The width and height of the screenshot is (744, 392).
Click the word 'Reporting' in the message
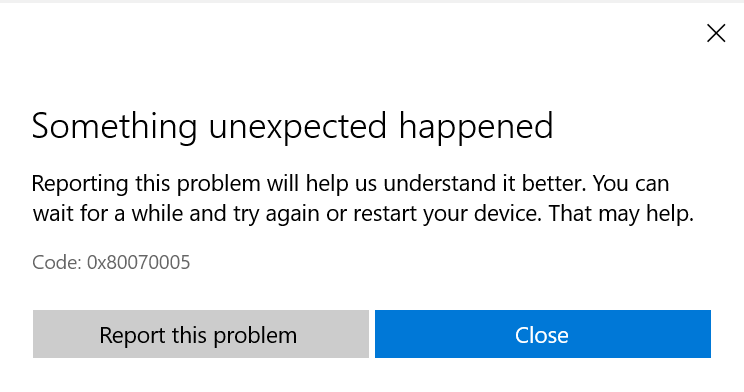(x=80, y=184)
